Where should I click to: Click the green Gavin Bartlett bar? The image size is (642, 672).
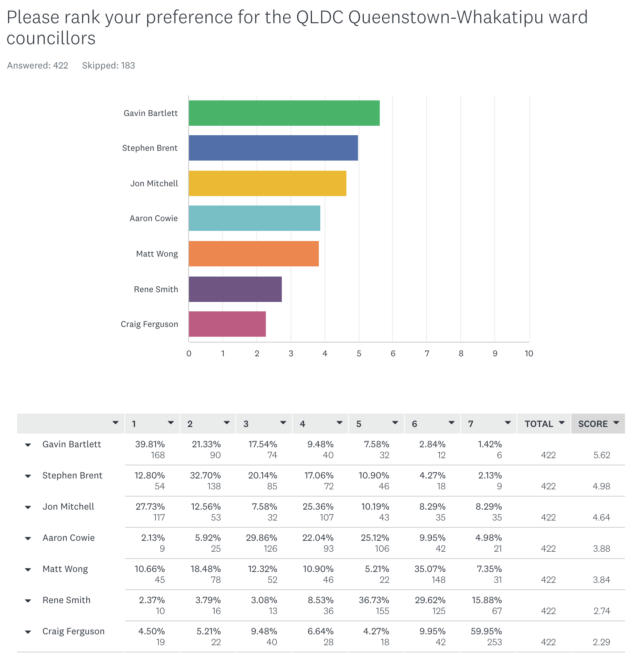click(x=284, y=113)
